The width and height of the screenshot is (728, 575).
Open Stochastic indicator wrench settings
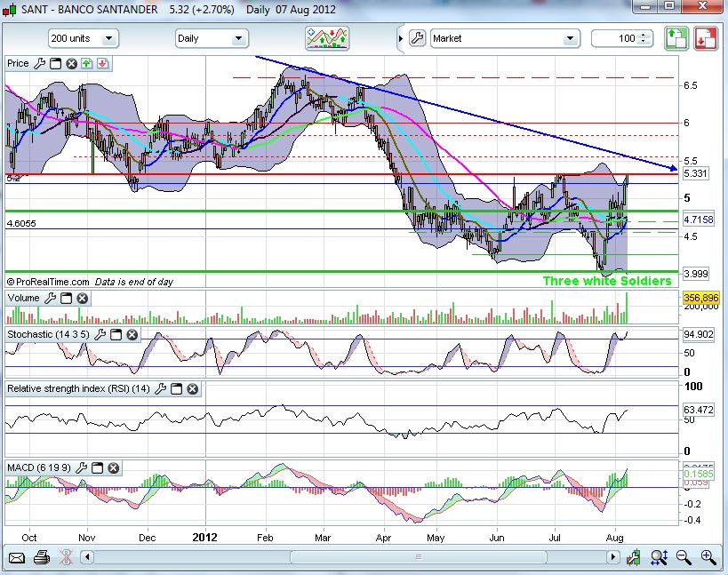point(100,335)
